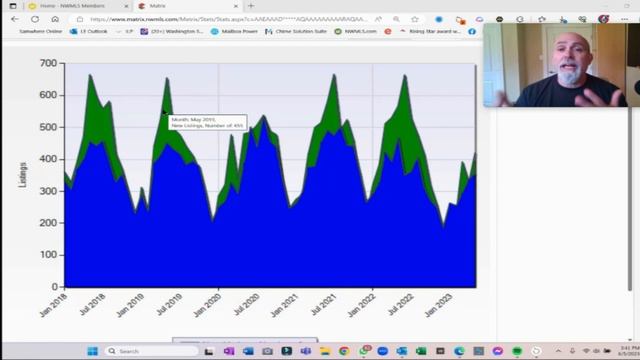Close the Home - NWMLS Members tab
Viewport: 640px width, 360px height.
click(x=127, y=6)
